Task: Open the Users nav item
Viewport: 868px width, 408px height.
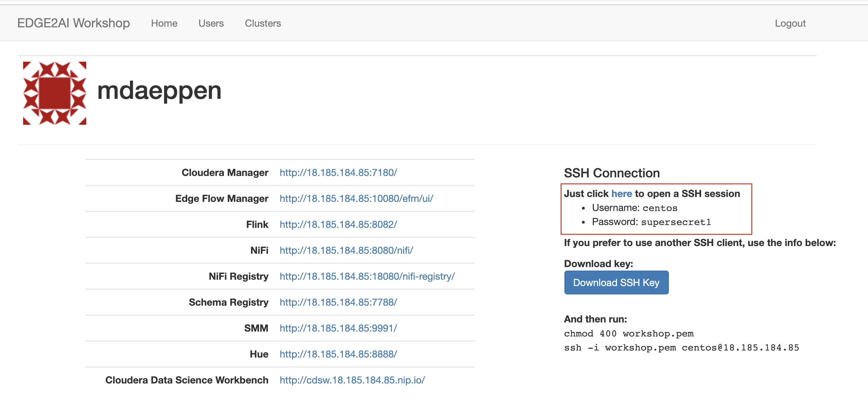Action: pyautogui.click(x=211, y=23)
